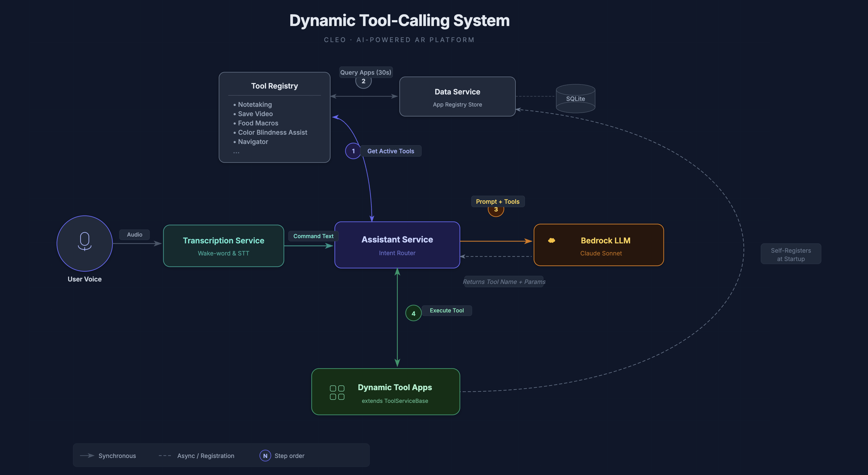Click the Audio arrow label

134,234
